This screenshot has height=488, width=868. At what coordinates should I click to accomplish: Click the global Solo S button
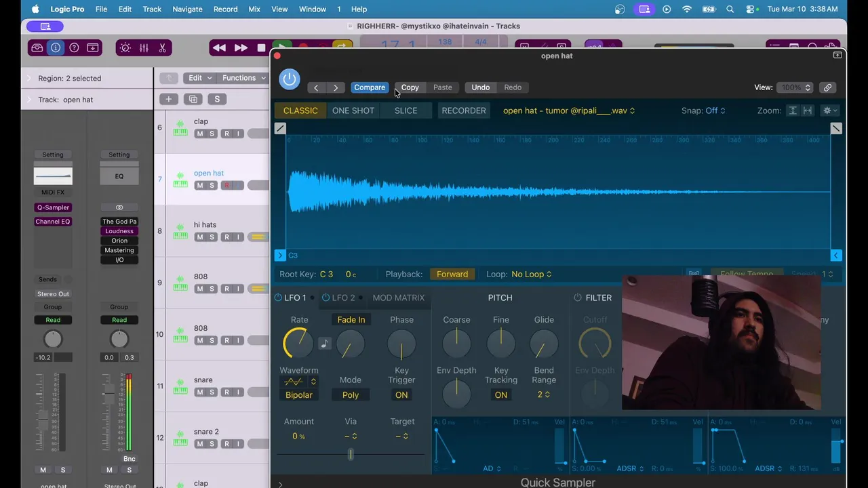click(x=217, y=100)
